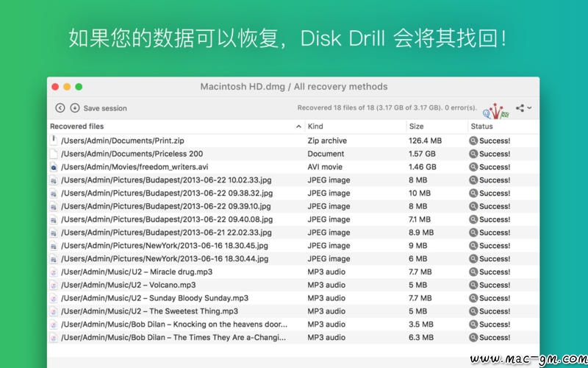The image size is (588, 368).
Task: Select Budapest/2013-06-22 09.40.08.jpg path
Action: tap(167, 219)
